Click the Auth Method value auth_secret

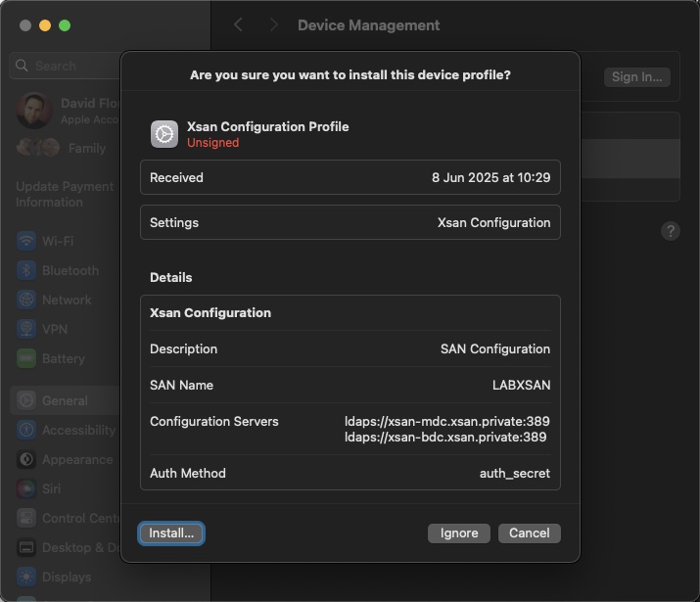pyautogui.click(x=515, y=473)
